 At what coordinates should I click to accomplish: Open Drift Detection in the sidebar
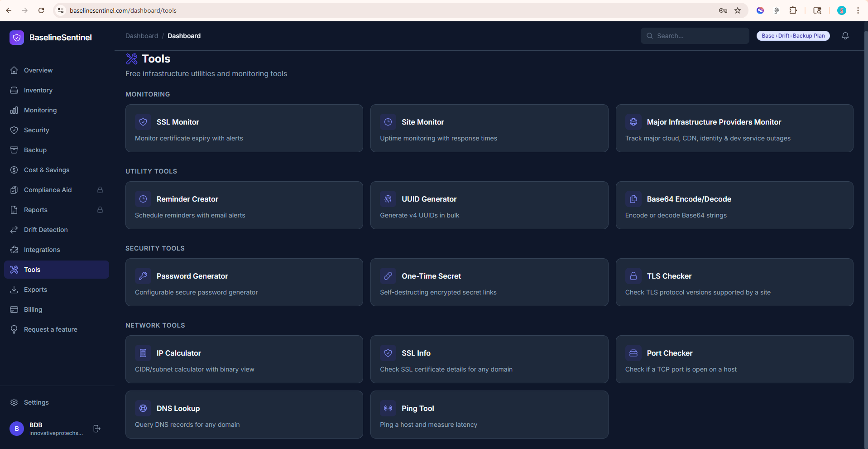[57, 230]
